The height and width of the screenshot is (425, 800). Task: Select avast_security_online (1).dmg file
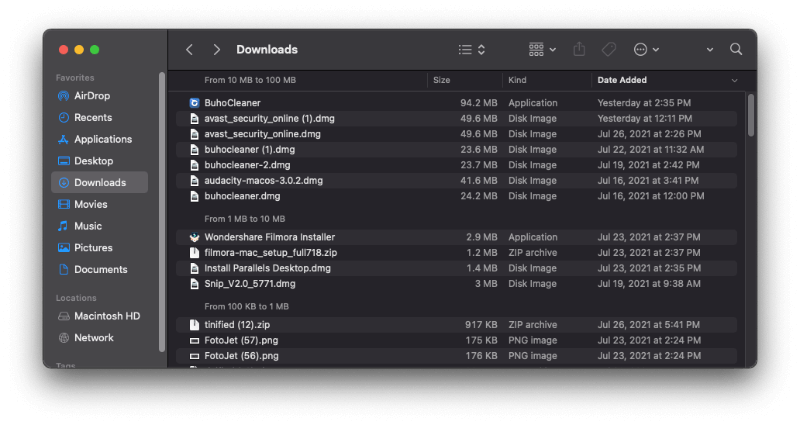(269, 118)
